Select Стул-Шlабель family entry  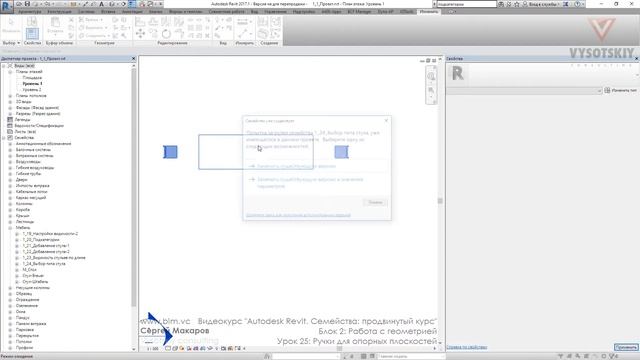click(x=35, y=282)
